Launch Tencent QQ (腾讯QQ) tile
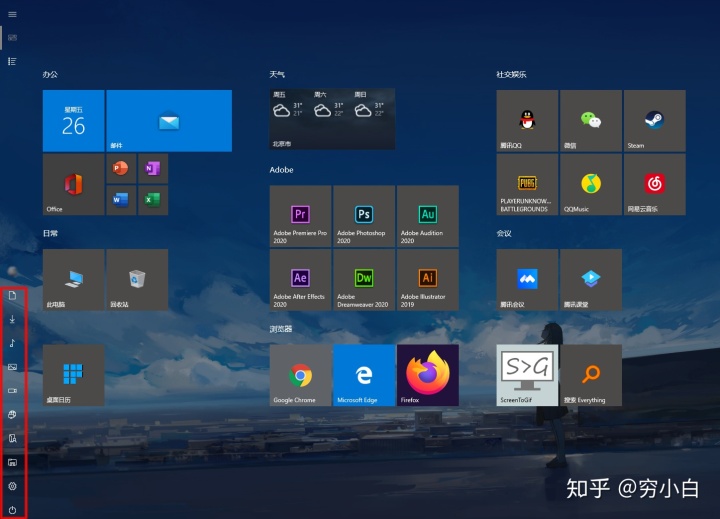Viewport: 720px width, 519px height. pyautogui.click(x=527, y=121)
